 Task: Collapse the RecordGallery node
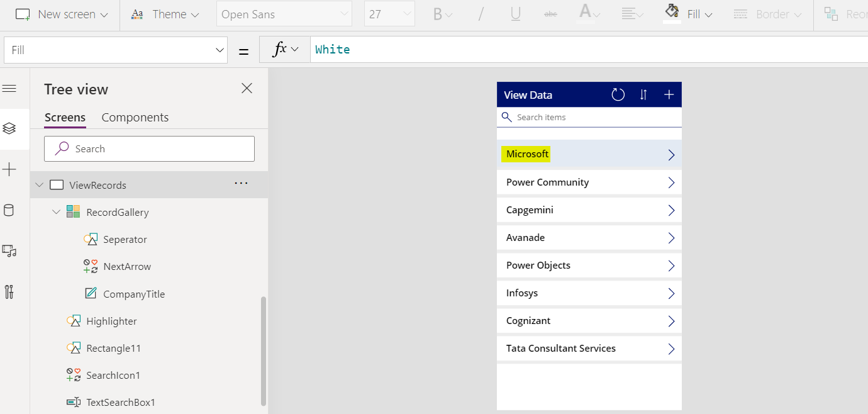click(56, 212)
